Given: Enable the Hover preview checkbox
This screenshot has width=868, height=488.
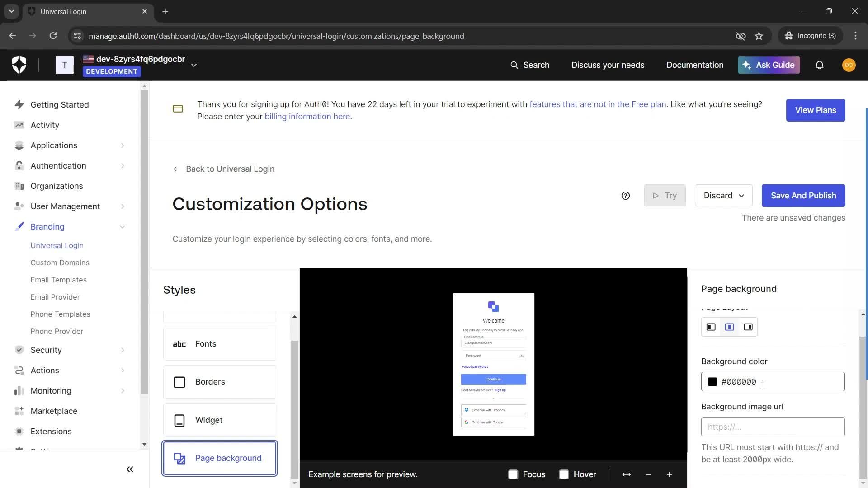Looking at the screenshot, I should click(x=563, y=474).
